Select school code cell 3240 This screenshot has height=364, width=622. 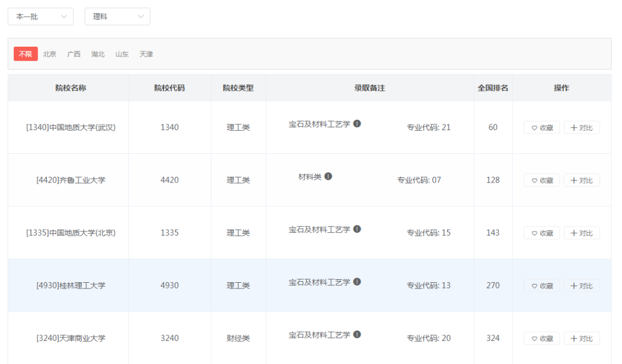tap(169, 338)
